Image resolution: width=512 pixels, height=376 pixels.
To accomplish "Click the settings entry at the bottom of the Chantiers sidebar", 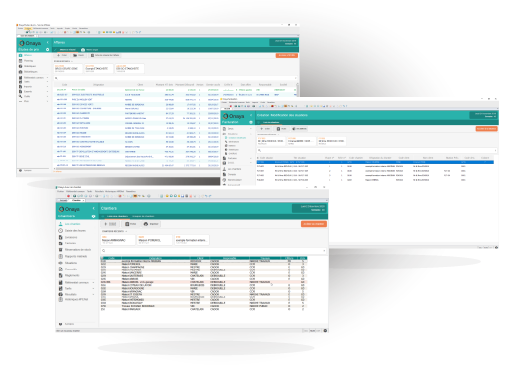I will [x=66, y=324].
